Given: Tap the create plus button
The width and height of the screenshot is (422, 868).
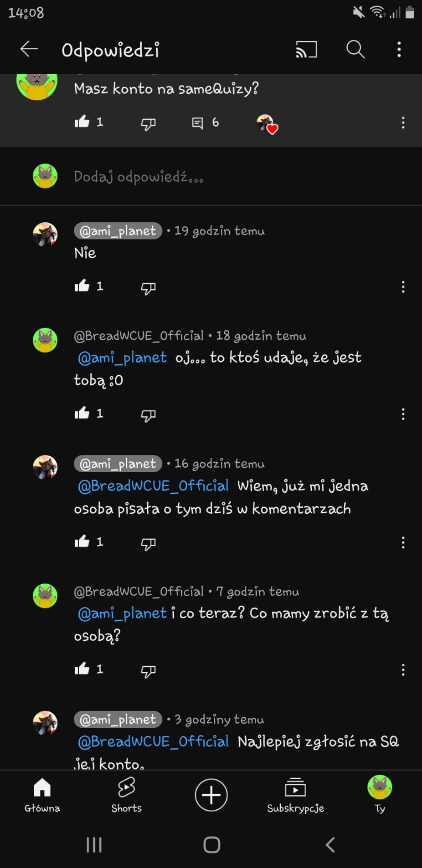Looking at the screenshot, I should click(211, 795).
